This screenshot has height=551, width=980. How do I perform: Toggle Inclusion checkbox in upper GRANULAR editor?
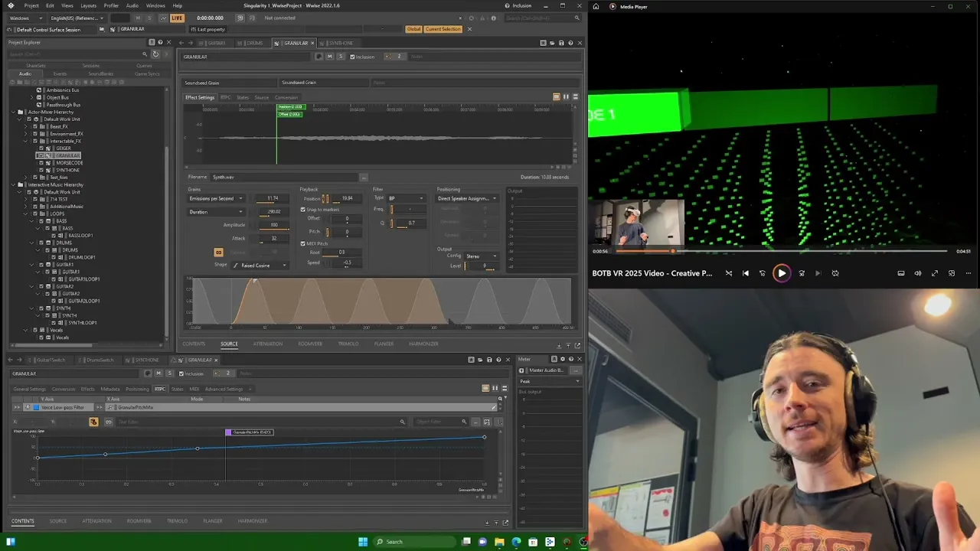coord(352,57)
